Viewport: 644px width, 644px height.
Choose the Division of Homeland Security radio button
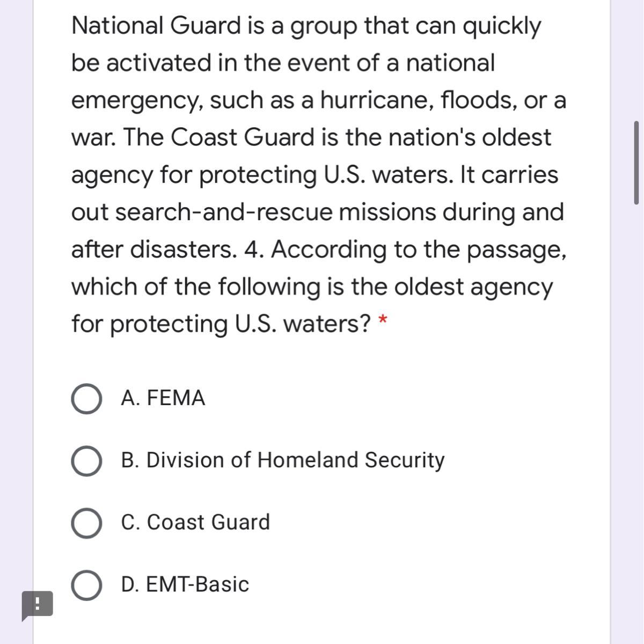click(86, 461)
